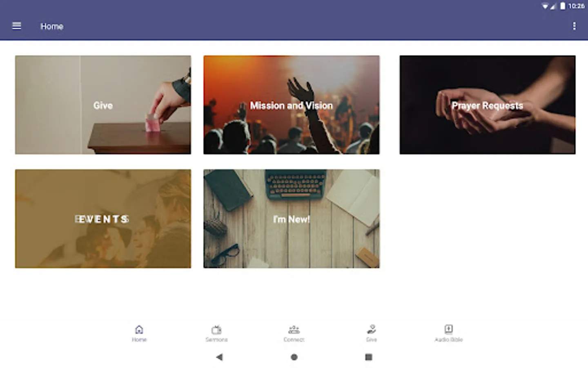Tap the Android back triangle button

click(220, 357)
